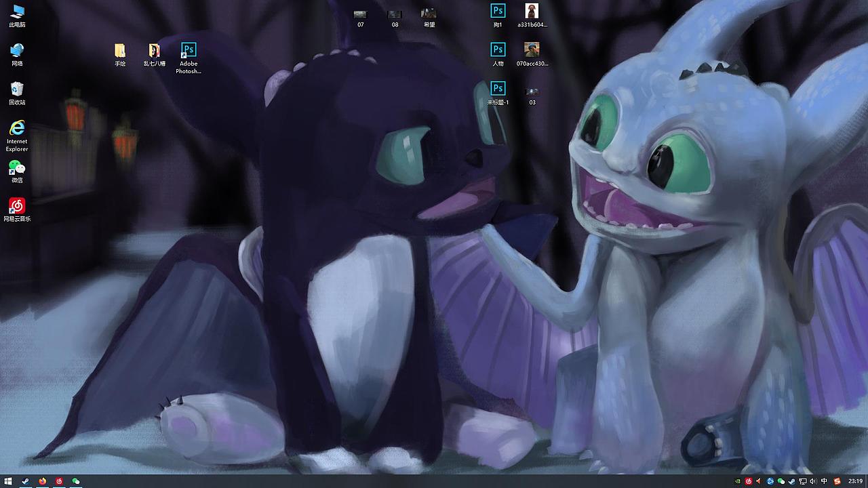Select the 网络 (Network) desktop icon
Screen dimensions: 868x488
tap(17, 55)
